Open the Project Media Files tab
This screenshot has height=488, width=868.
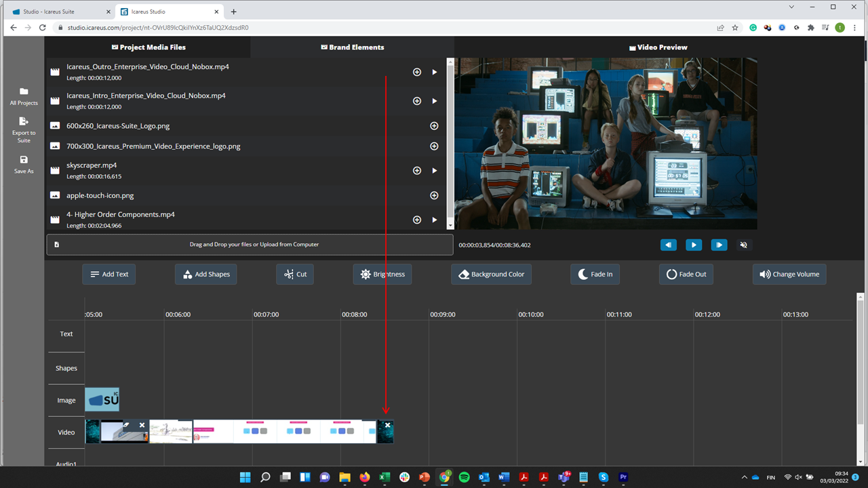[x=148, y=47]
